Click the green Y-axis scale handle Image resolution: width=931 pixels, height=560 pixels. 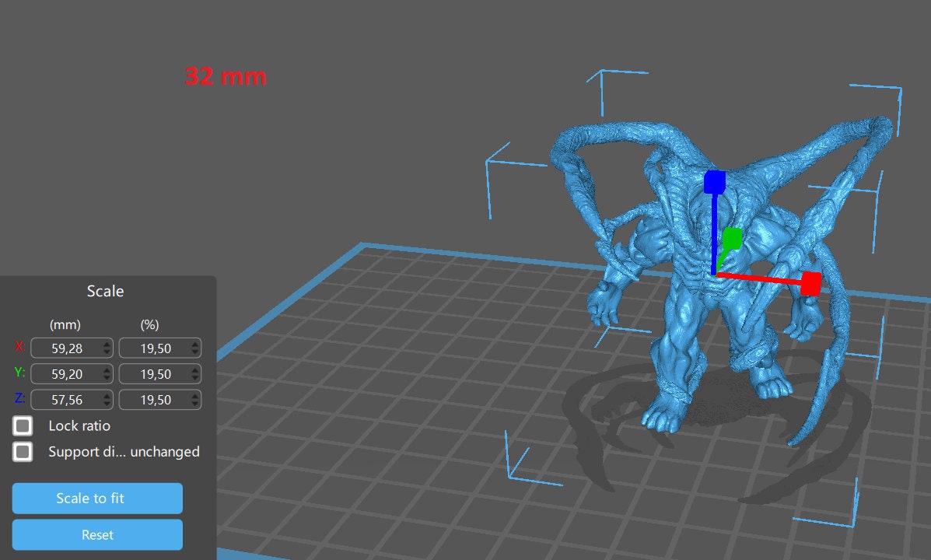pos(732,237)
